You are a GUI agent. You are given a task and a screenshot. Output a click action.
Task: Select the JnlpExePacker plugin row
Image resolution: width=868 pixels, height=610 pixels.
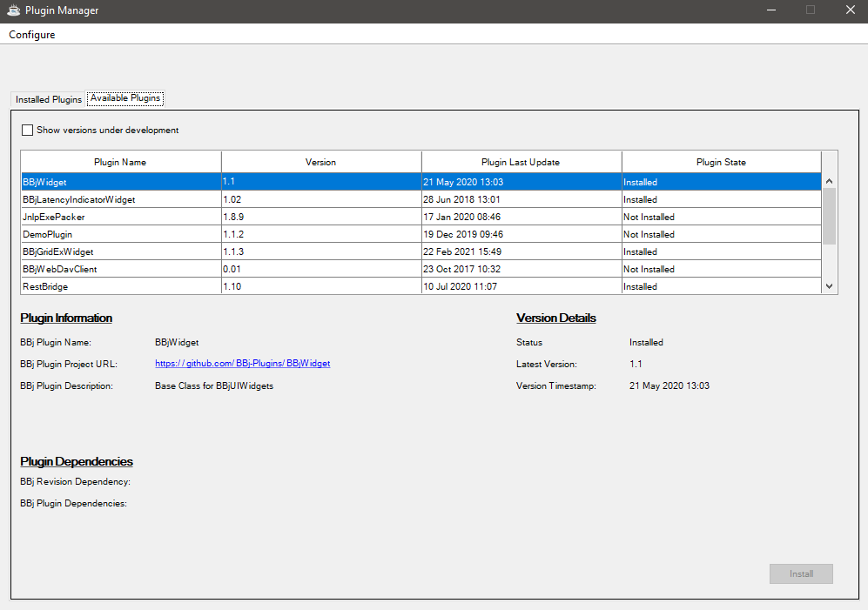click(421, 217)
